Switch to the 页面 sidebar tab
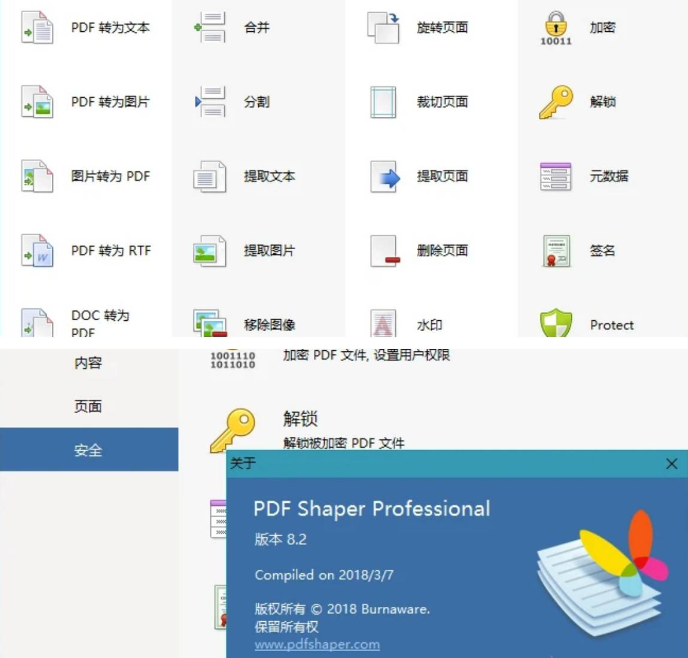This screenshot has height=658, width=688. click(88, 407)
